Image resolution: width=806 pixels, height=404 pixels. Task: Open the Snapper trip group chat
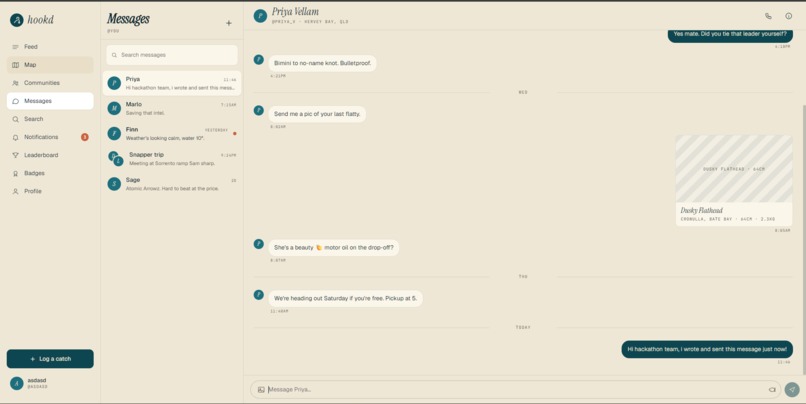(172, 159)
